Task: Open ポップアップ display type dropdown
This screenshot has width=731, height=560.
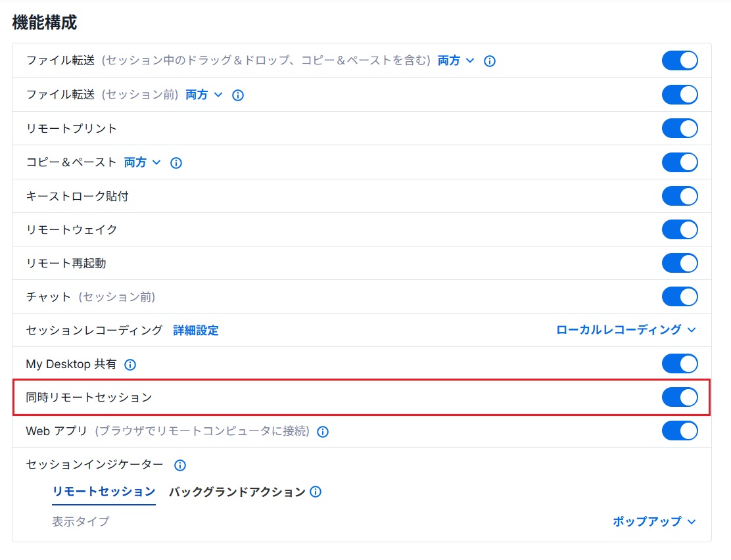Action: 655,521
